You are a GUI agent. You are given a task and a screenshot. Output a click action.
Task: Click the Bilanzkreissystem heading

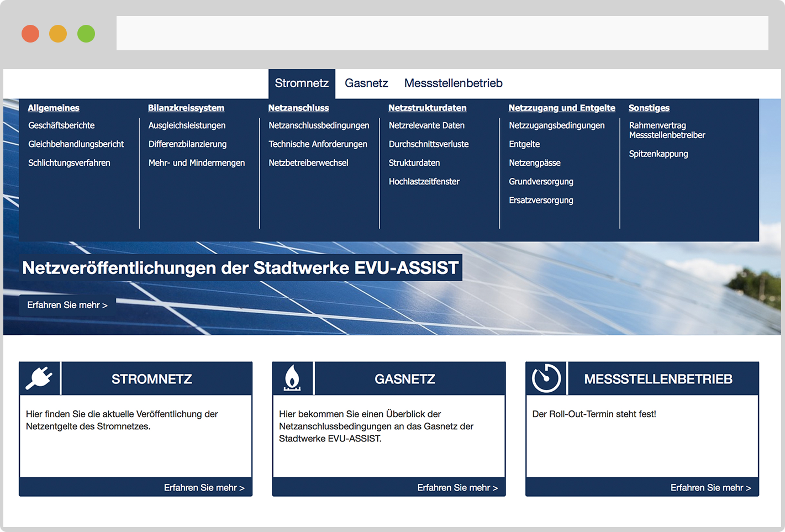click(x=186, y=108)
